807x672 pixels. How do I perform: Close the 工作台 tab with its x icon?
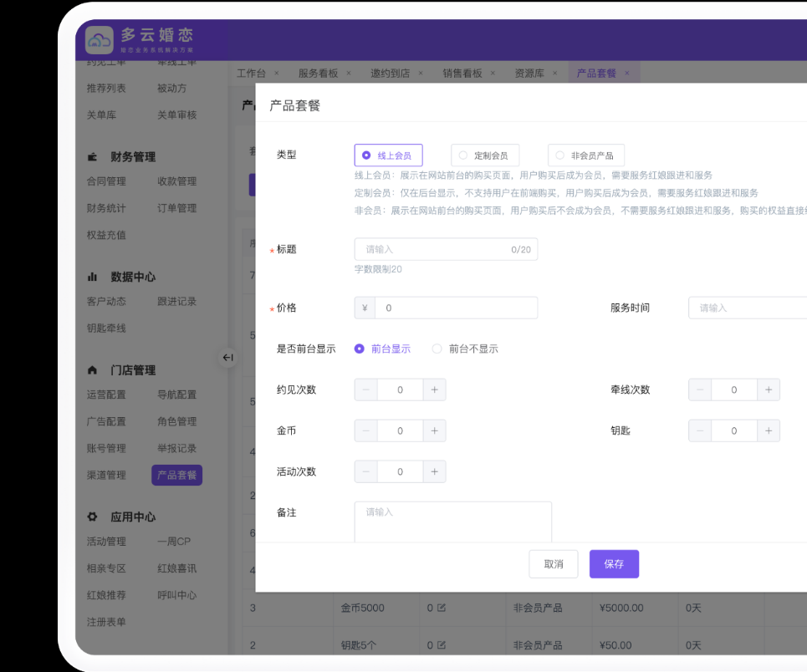coord(277,74)
